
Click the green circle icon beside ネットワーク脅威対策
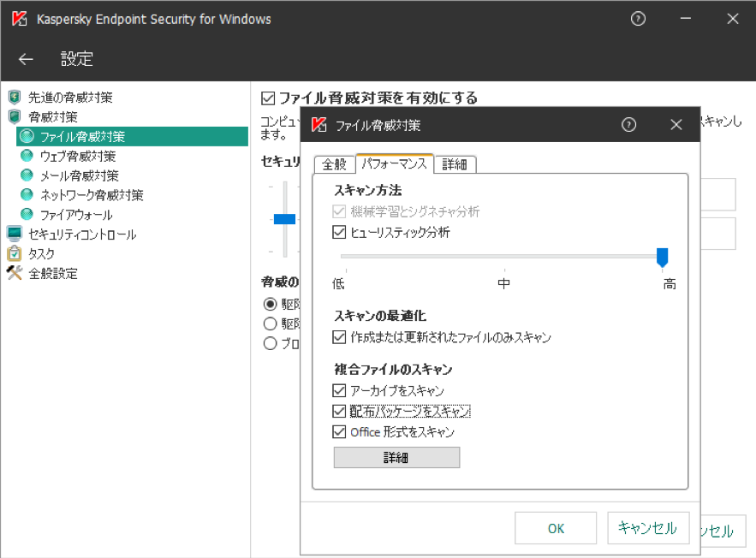27,194
